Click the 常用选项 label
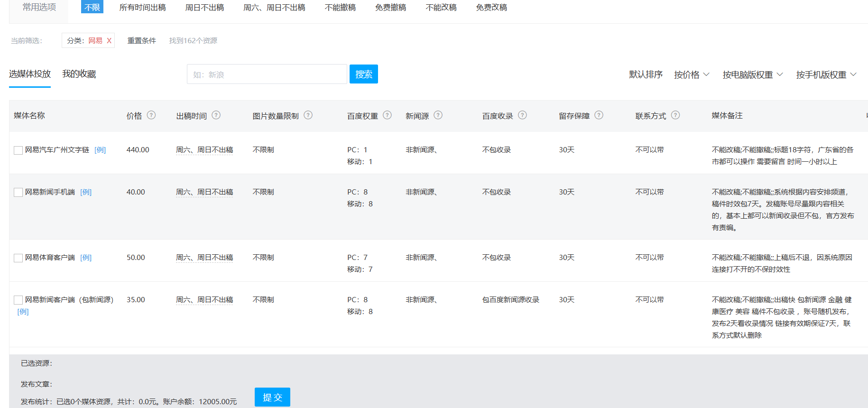 click(39, 7)
